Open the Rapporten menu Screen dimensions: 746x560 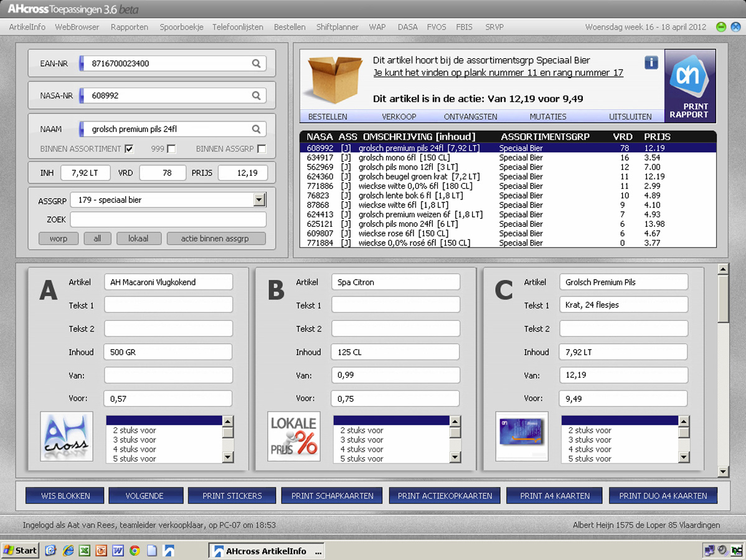point(130,27)
